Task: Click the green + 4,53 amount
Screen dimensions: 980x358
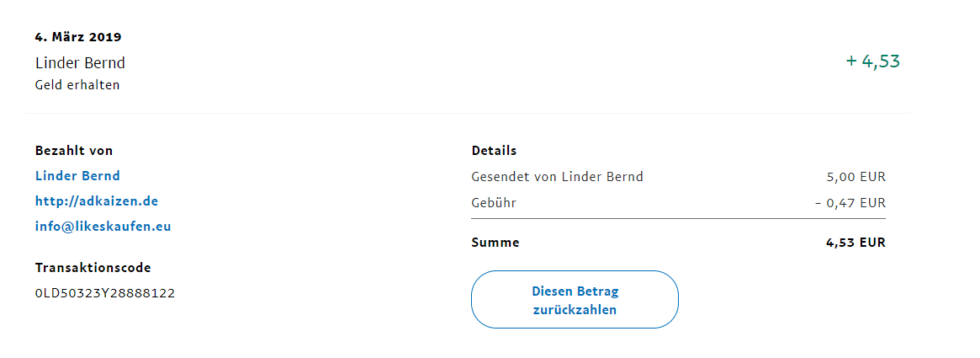Action: [873, 61]
